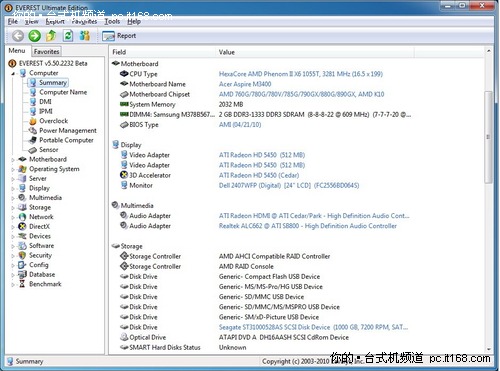Click the Software tree icon
This screenshot has width=500, height=371.
22,246
